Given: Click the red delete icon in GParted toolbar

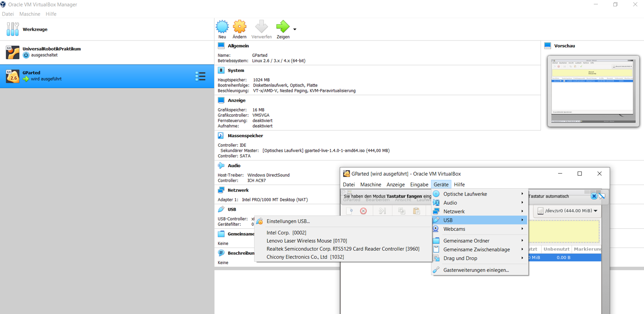Looking at the screenshot, I should pyautogui.click(x=364, y=211).
